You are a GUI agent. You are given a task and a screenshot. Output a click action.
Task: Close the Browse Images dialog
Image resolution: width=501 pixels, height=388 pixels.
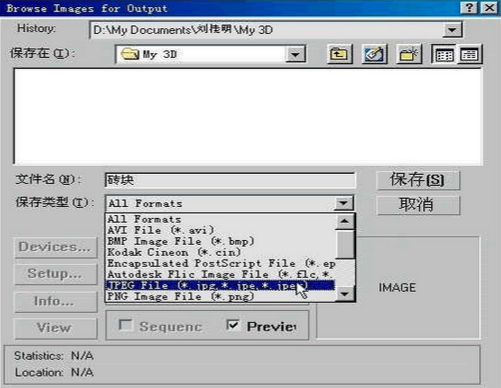[x=489, y=7]
